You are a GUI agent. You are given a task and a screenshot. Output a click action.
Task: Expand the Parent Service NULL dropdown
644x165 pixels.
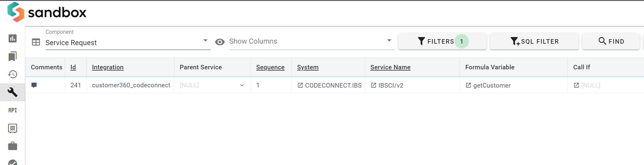coord(242,85)
